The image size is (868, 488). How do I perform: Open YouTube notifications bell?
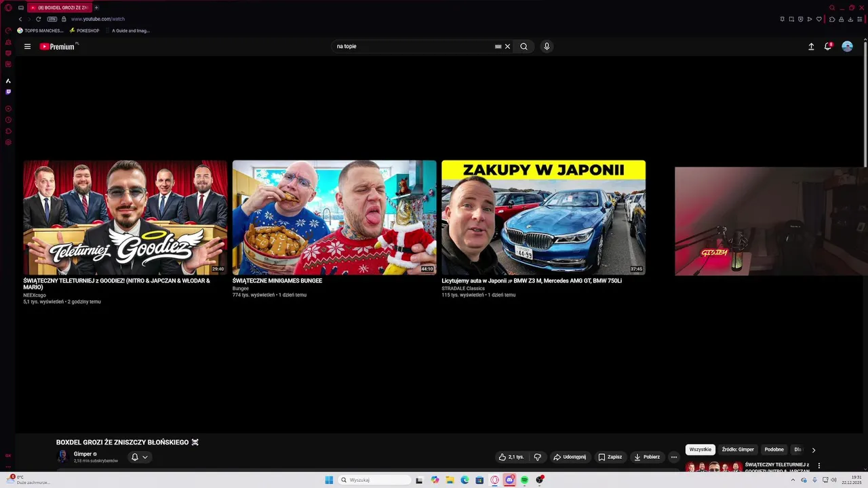pyautogui.click(x=828, y=46)
